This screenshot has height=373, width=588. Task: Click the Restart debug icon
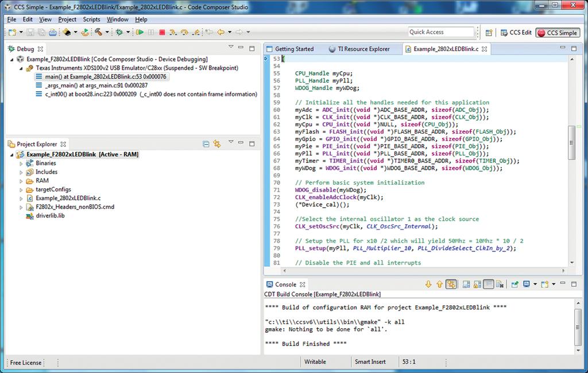[85, 33]
